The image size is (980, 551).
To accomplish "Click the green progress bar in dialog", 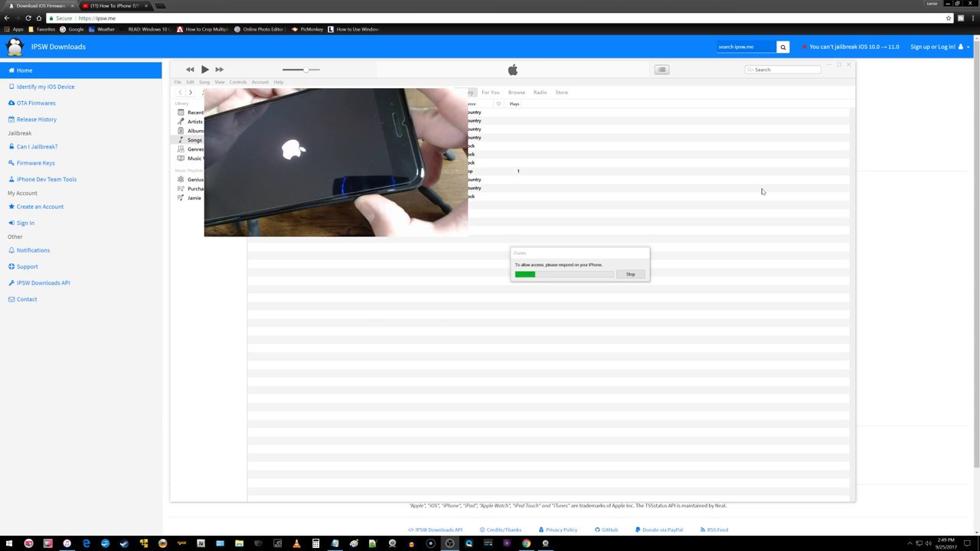I will [x=525, y=274].
